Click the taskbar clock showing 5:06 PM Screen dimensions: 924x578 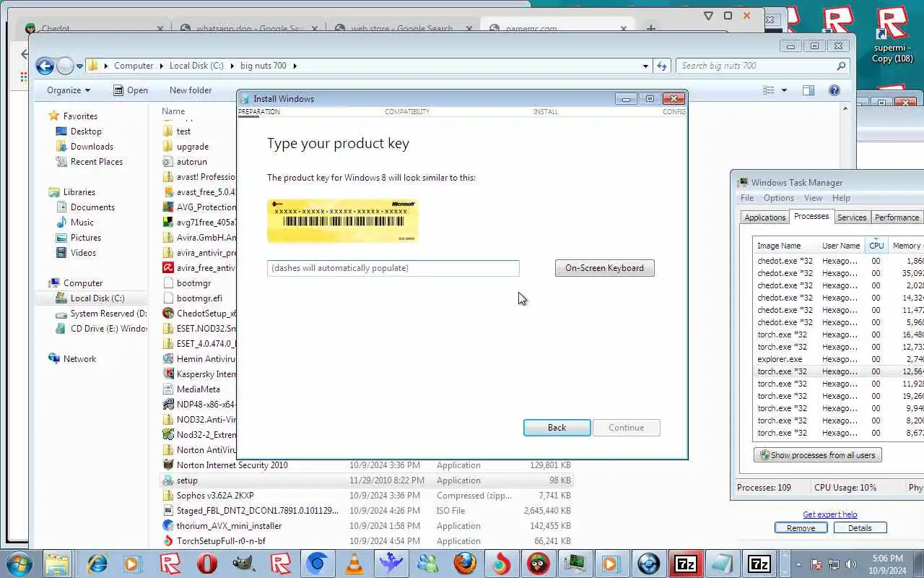click(887, 564)
